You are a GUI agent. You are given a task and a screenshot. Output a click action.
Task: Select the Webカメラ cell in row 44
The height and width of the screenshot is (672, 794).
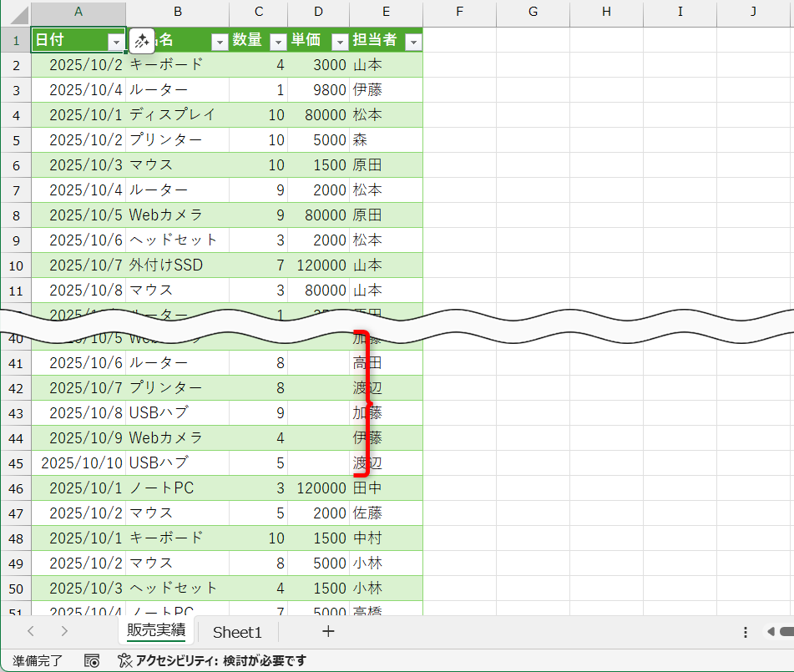point(178,438)
